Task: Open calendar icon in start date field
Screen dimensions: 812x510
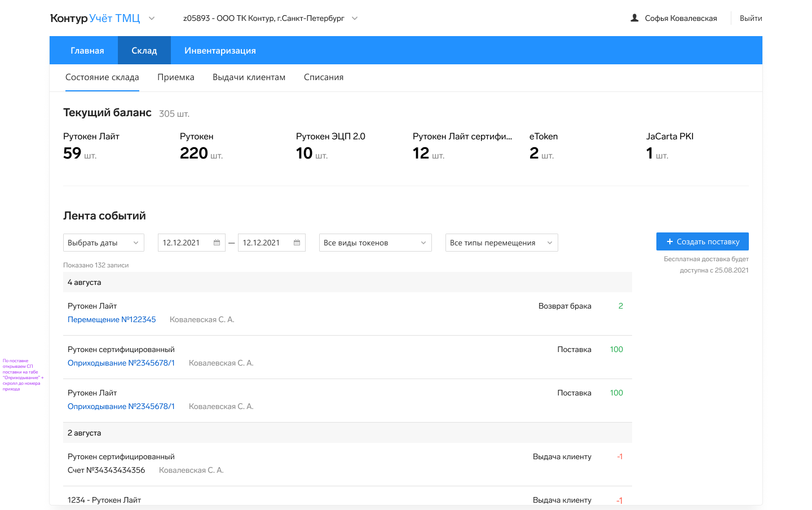Action: coord(217,243)
